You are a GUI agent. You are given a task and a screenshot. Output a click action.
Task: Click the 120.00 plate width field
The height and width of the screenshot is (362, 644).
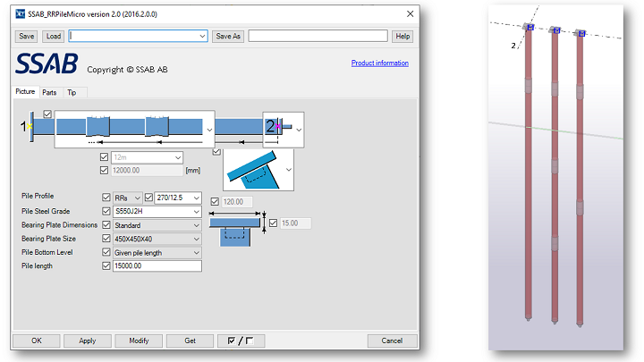(x=237, y=201)
